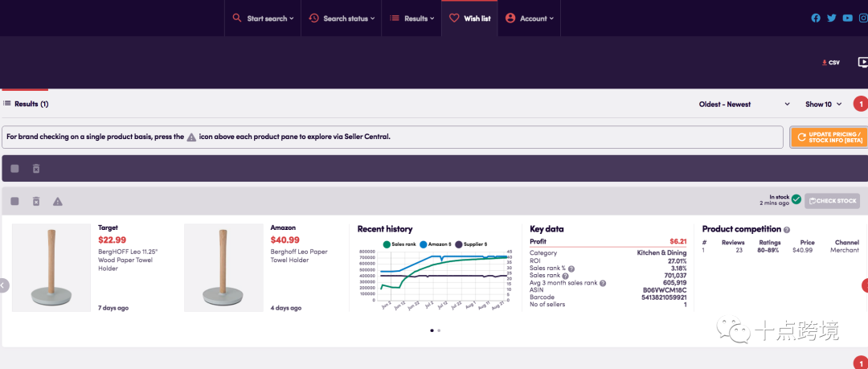Open the Target product thumbnail
This screenshot has width=868, height=369.
(51, 268)
